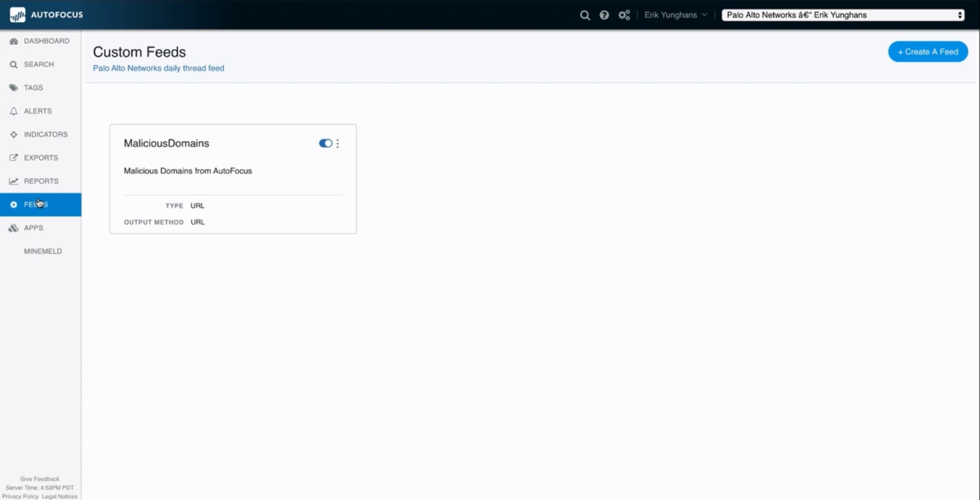This screenshot has width=980, height=500.
Task: Disable the MaliciousDomains feed toggle
Action: tap(325, 143)
